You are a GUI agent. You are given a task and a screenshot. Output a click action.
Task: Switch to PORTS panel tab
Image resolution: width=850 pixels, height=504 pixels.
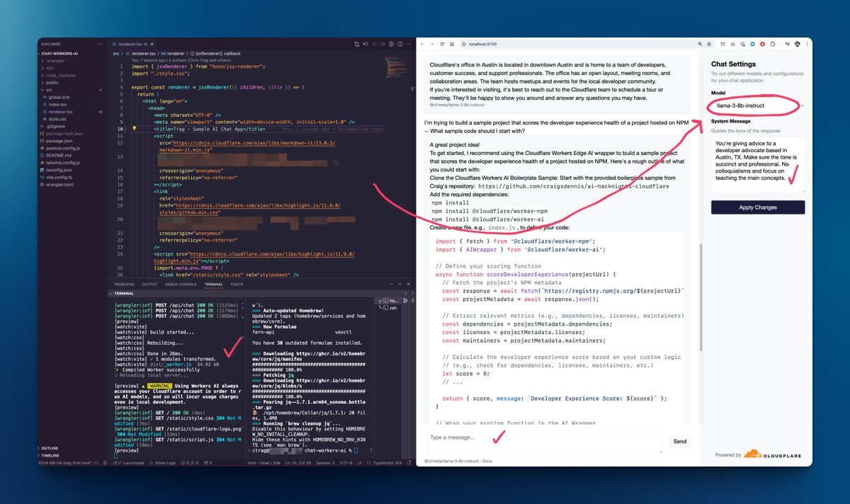[x=237, y=284]
